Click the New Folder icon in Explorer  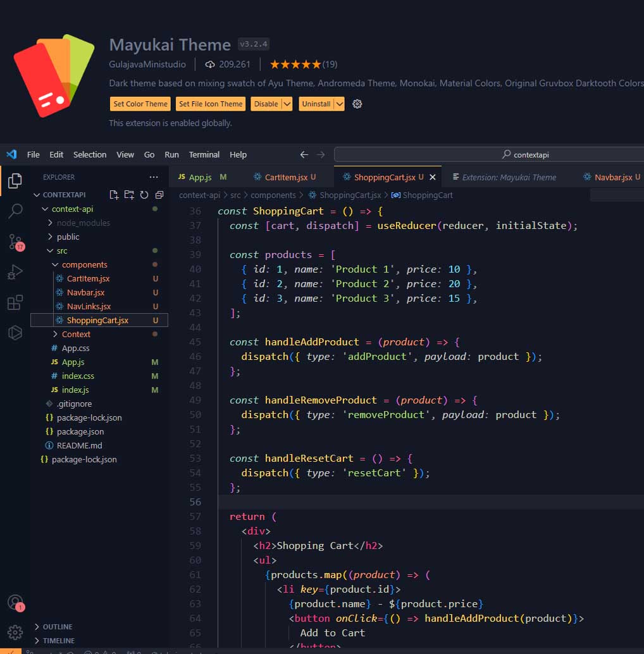click(x=129, y=195)
